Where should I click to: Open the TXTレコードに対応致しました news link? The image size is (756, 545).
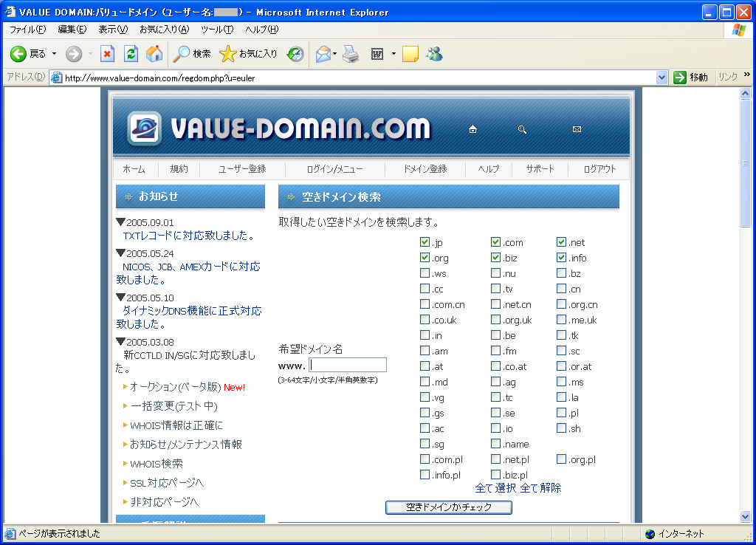coord(188,236)
